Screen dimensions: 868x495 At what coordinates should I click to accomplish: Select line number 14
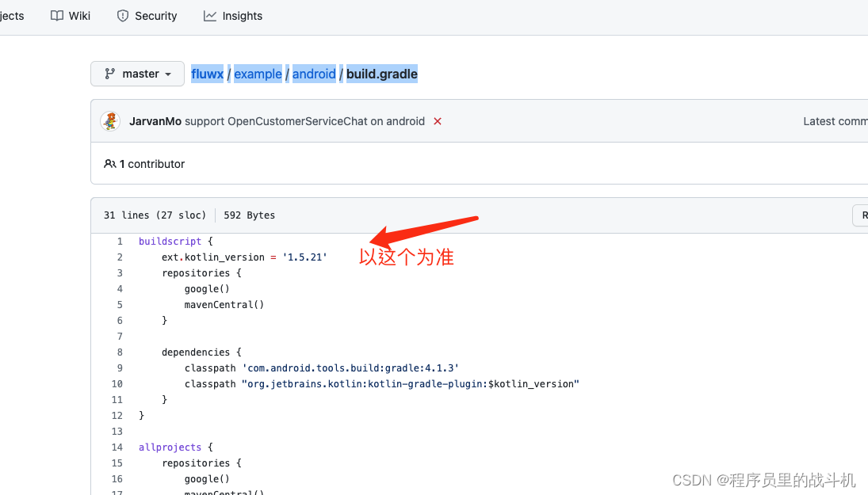(x=117, y=447)
